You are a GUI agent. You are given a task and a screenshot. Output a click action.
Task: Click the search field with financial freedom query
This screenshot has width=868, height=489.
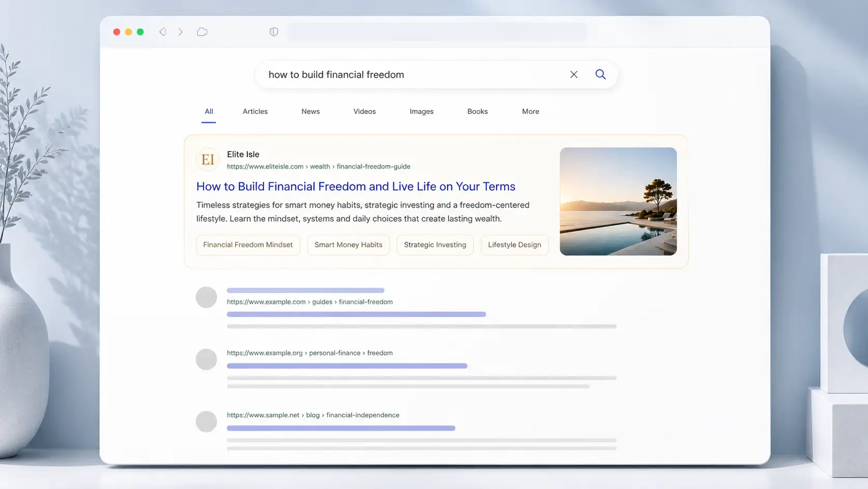[x=436, y=74]
